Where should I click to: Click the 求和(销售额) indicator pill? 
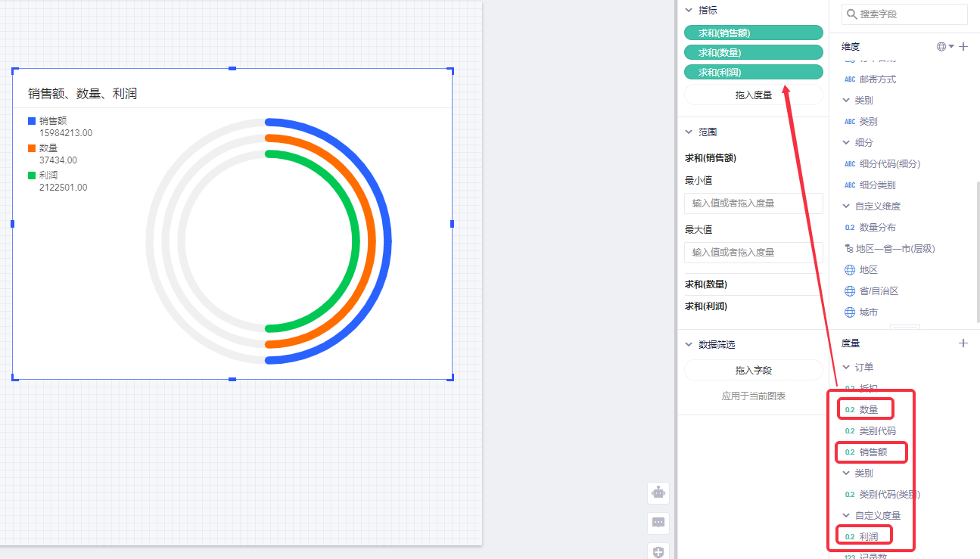tap(753, 33)
